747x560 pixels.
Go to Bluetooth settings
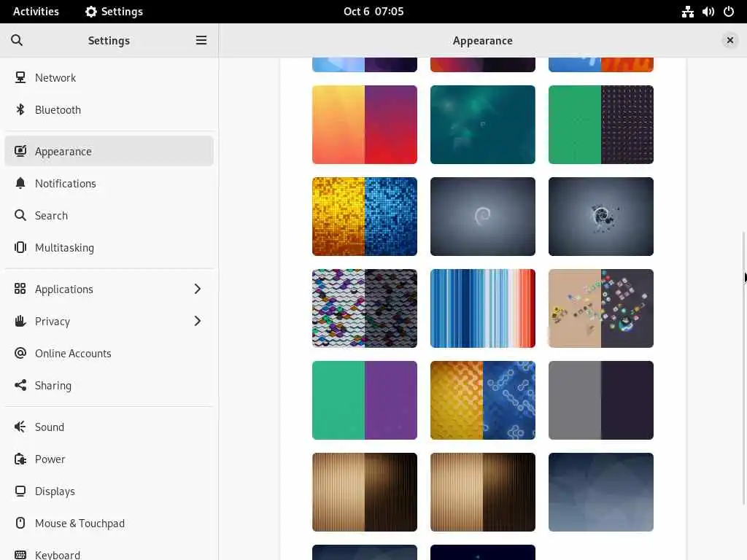(x=109, y=109)
